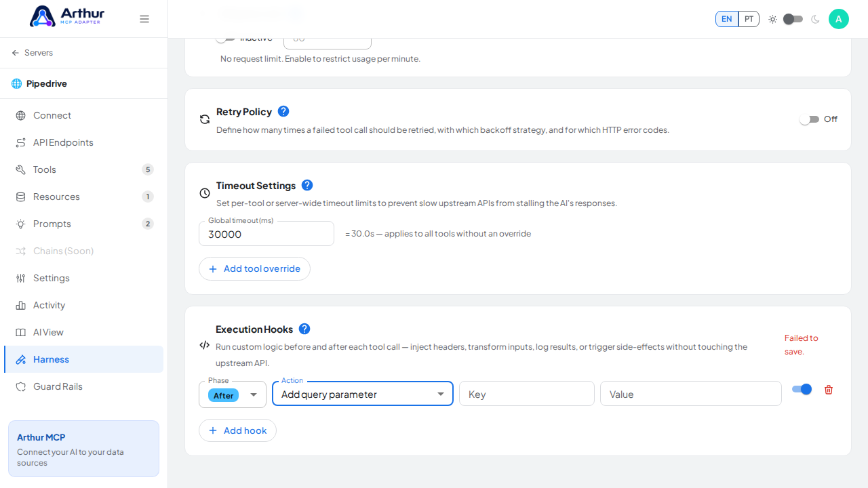Image resolution: width=868 pixels, height=488 pixels.
Task: Click the Connect globe icon in sidebar
Action: pyautogui.click(x=21, y=115)
